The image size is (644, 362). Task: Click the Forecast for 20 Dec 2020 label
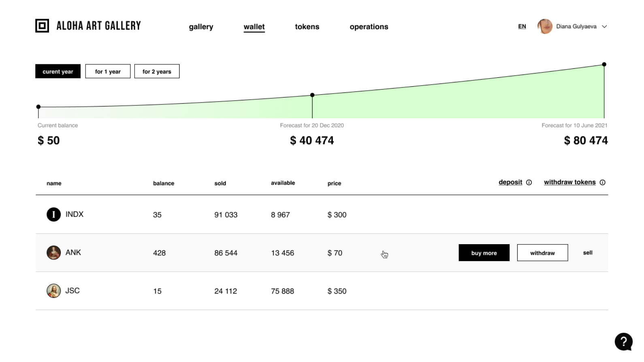pos(312,126)
